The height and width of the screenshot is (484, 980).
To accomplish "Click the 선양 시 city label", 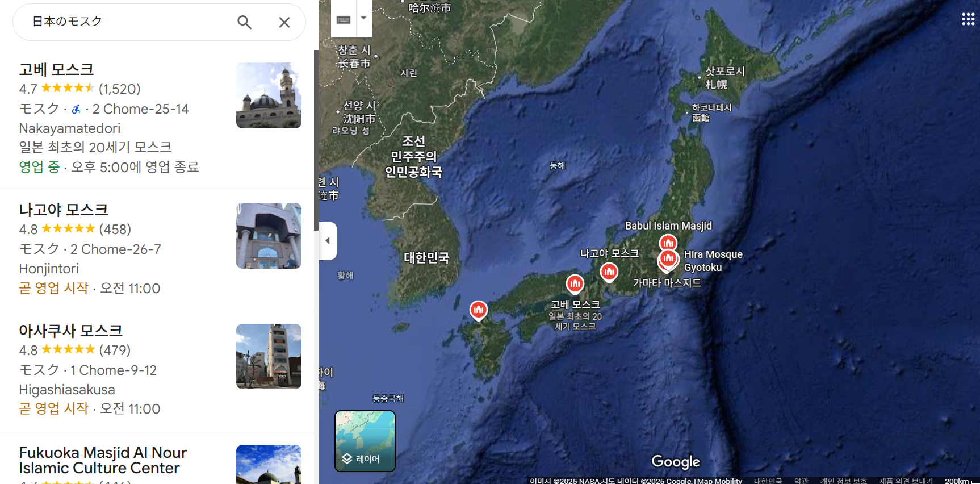I will [359, 112].
